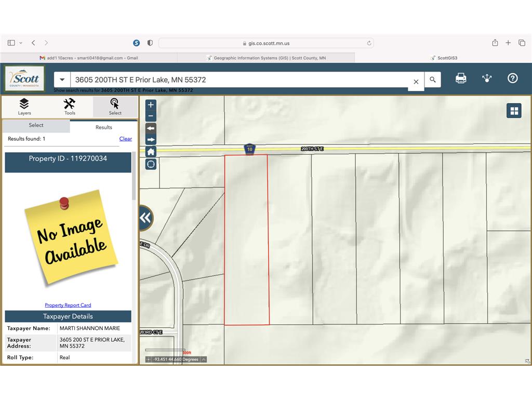Open the Tools panel
532x399 pixels.
pyautogui.click(x=70, y=107)
